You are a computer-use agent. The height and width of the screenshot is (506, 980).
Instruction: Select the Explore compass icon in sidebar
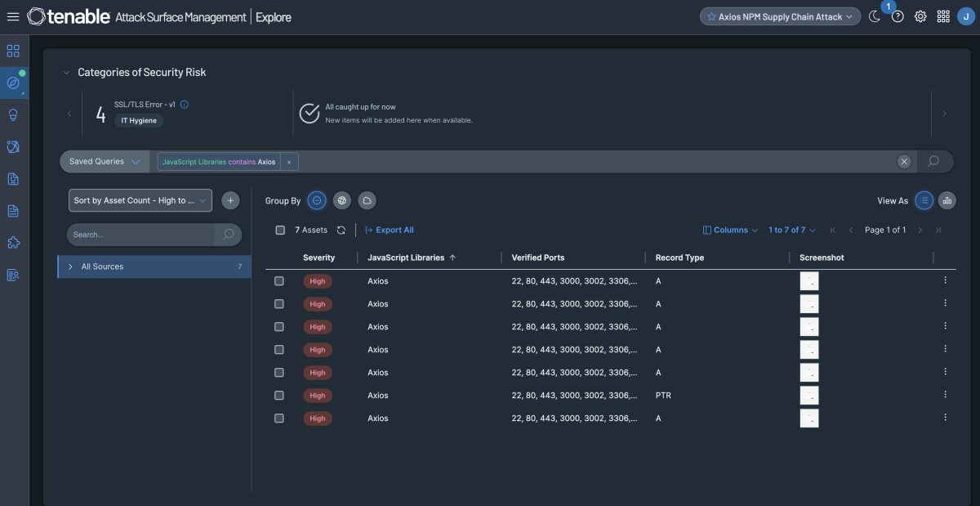11,83
